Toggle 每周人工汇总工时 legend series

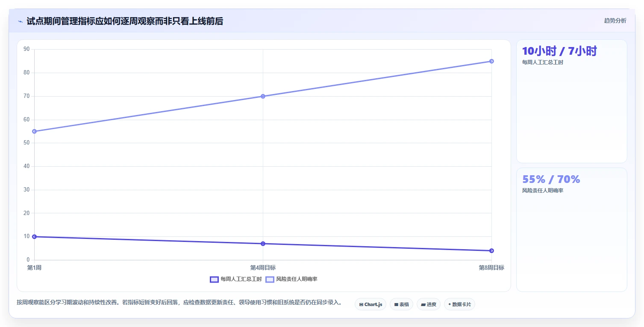tap(235, 279)
